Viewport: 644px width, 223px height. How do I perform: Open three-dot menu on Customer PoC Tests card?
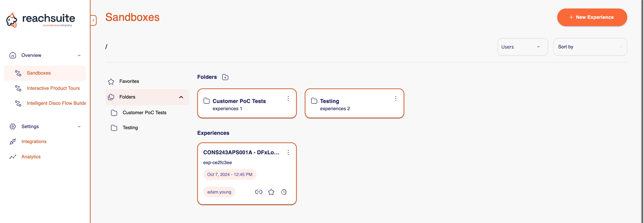[288, 98]
